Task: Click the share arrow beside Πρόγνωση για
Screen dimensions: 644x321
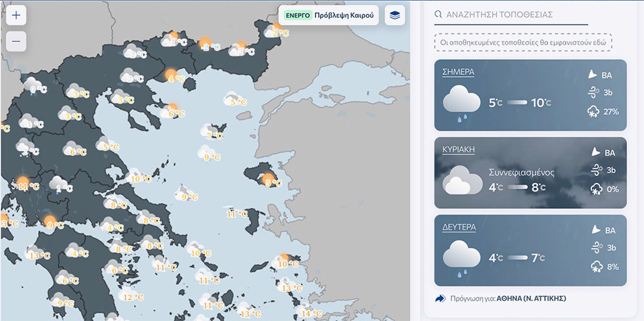Action: [x=440, y=299]
